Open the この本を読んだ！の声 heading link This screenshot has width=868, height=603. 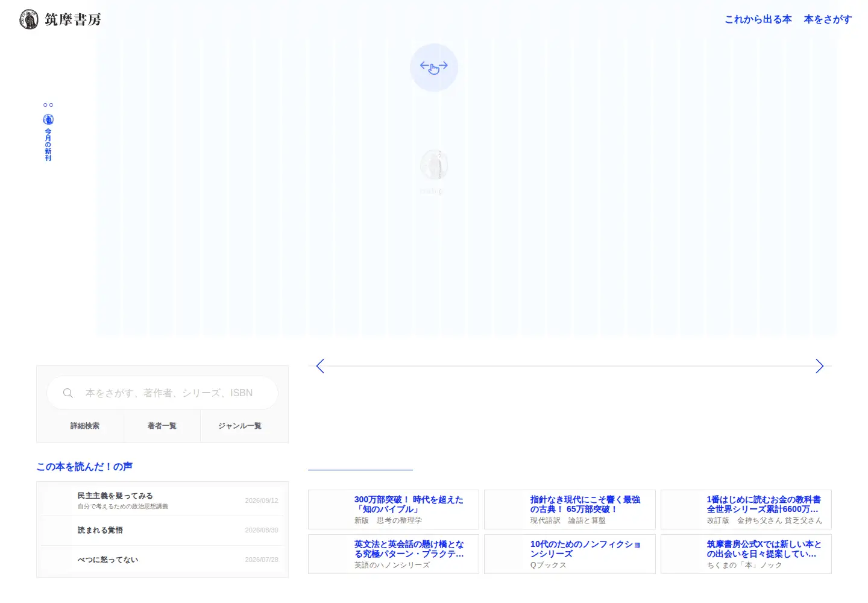[84, 467]
